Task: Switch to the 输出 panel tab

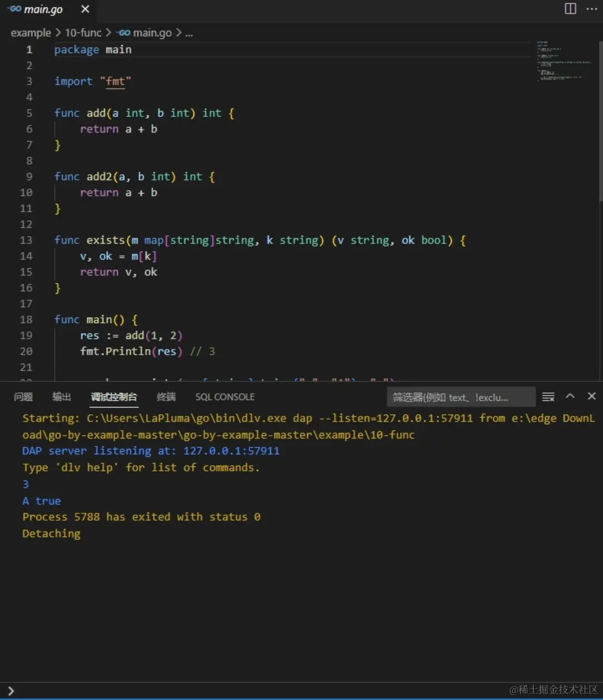Action: pos(62,397)
